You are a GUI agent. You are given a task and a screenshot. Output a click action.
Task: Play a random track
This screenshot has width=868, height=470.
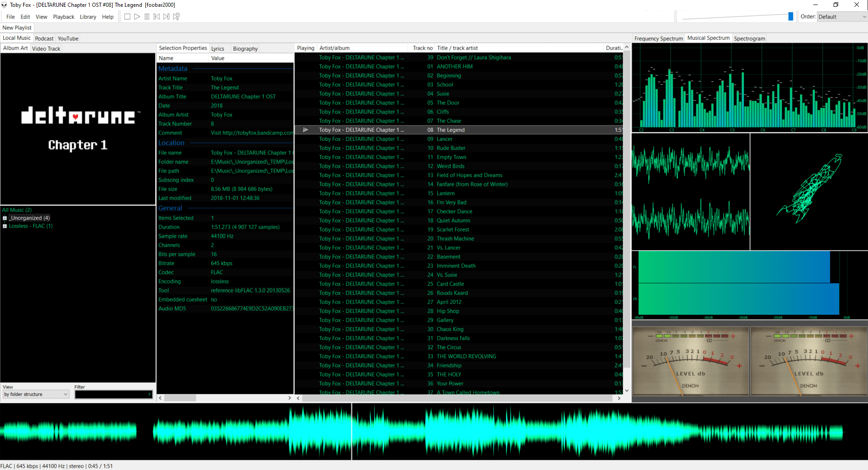(x=176, y=17)
